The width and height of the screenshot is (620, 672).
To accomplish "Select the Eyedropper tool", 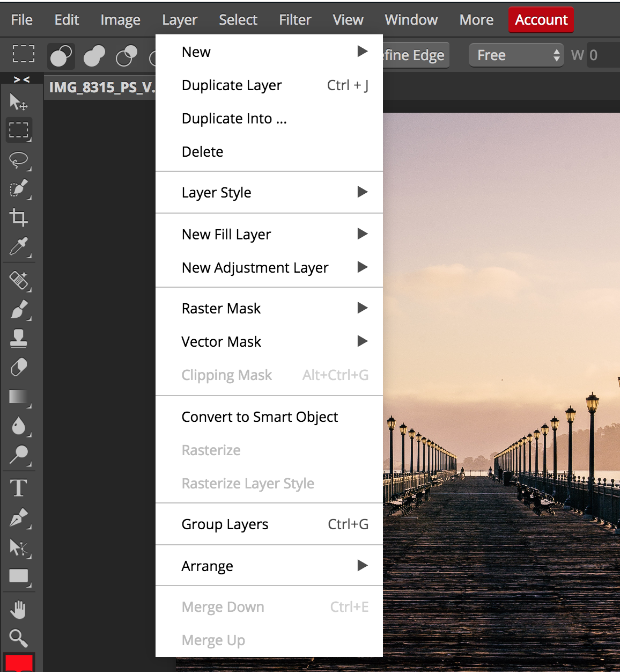I will pyautogui.click(x=19, y=247).
